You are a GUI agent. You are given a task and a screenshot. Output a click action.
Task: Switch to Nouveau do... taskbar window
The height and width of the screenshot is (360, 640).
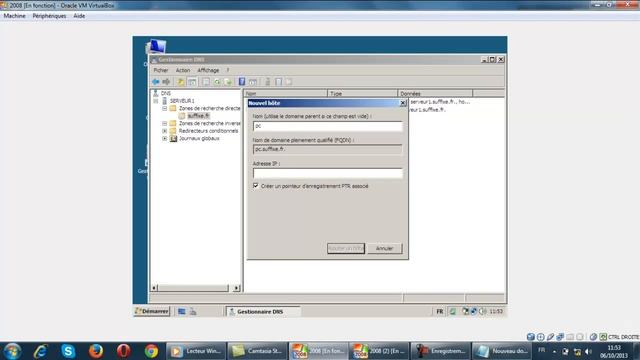pos(501,351)
